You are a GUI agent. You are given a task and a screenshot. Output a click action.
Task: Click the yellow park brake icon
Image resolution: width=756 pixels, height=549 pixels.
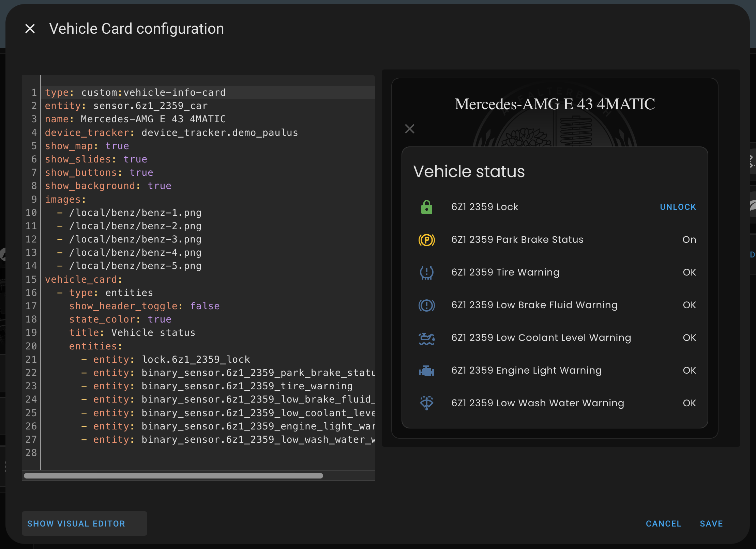point(426,240)
